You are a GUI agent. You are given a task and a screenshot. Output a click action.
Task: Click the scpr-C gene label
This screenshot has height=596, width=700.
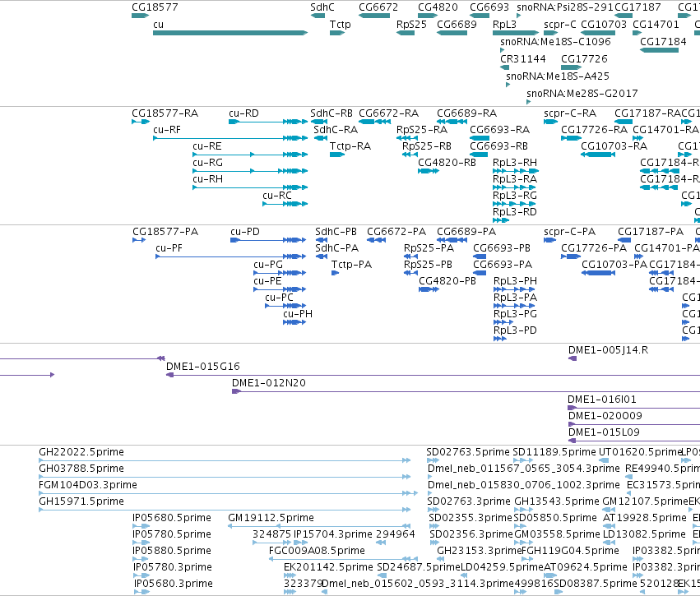pyautogui.click(x=560, y=25)
